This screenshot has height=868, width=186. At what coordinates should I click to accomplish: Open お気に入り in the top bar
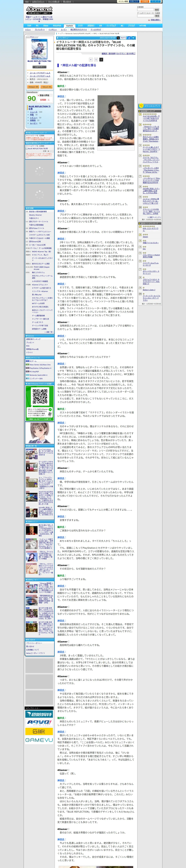134,1
